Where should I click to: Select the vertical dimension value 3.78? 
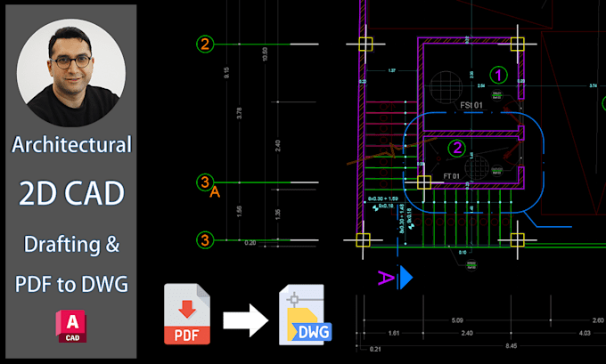coord(239,113)
